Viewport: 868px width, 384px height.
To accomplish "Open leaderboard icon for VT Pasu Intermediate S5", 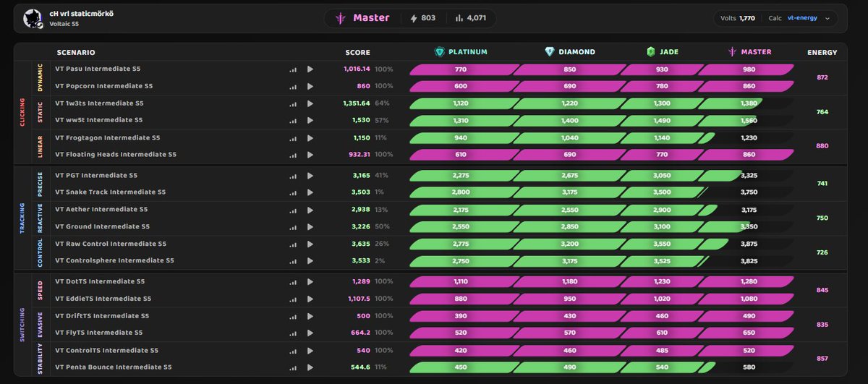I will click(x=293, y=69).
